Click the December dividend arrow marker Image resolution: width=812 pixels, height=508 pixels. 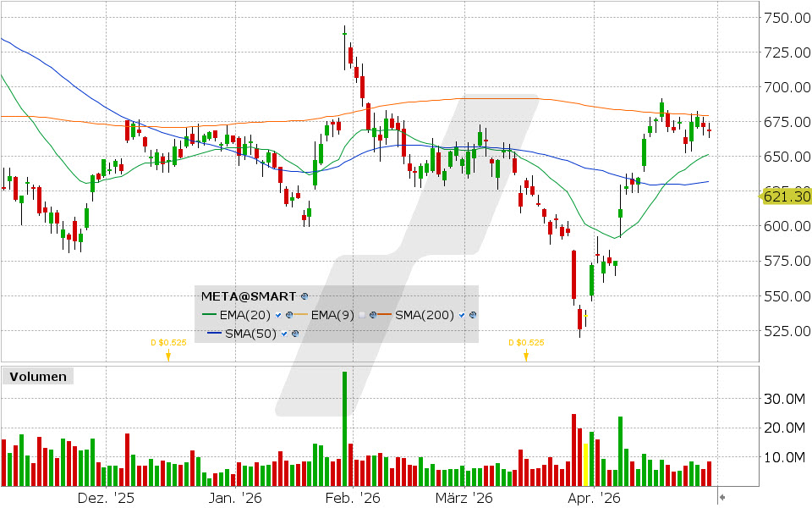click(x=167, y=356)
